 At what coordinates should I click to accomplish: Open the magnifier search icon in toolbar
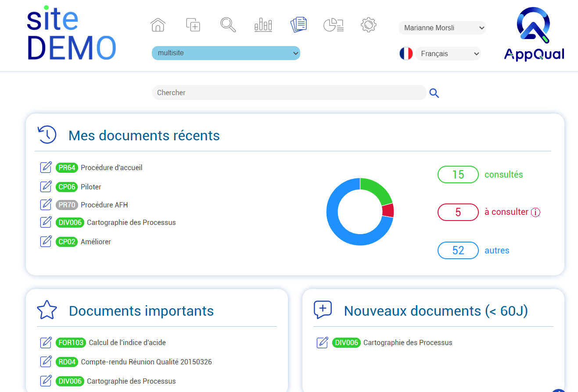(x=228, y=25)
